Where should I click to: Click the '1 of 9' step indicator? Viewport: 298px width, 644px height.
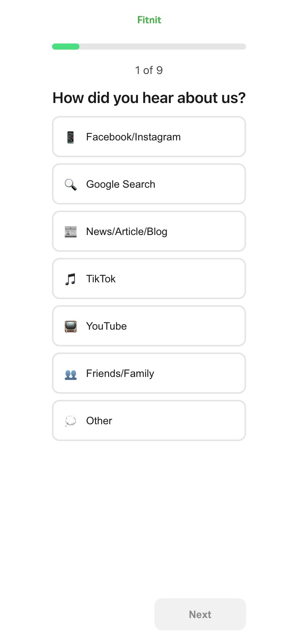pos(149,70)
